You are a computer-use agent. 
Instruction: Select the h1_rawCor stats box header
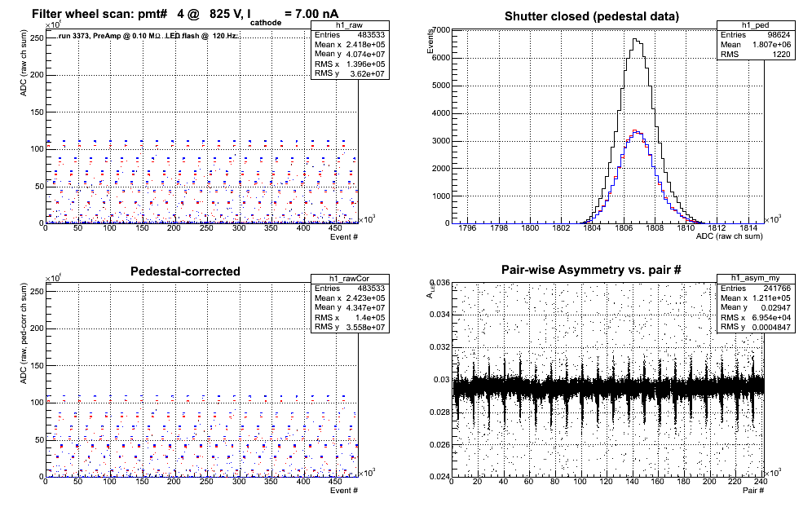click(350, 279)
